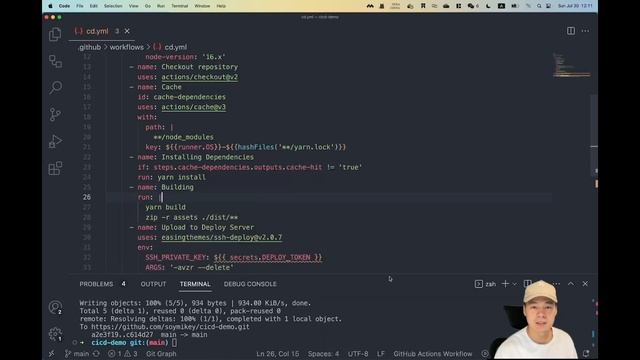
Task: Open the Apple menu
Action: pos(50,6)
